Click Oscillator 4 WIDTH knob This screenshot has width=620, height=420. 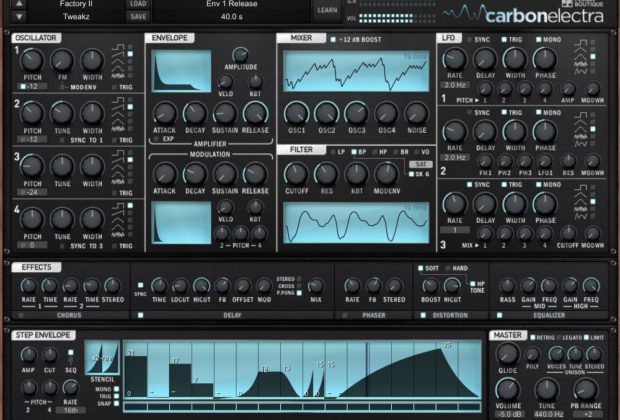[92, 219]
